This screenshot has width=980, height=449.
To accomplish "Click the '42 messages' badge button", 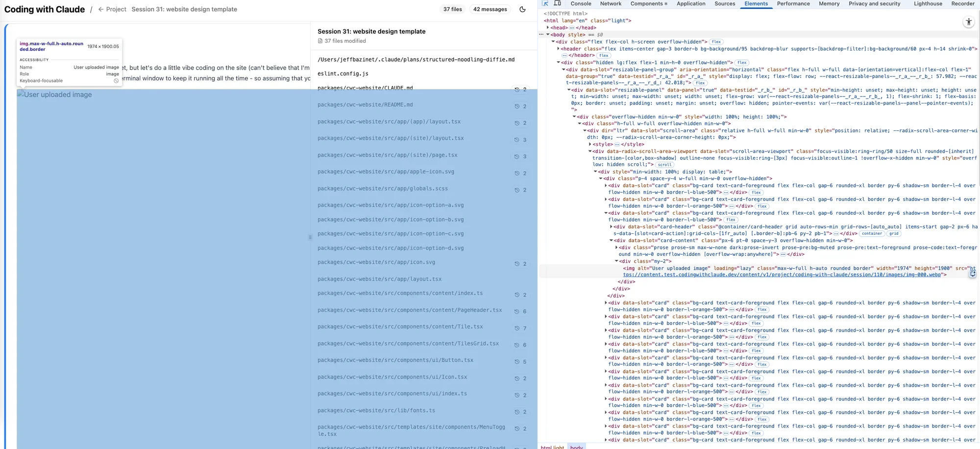I will coord(490,9).
